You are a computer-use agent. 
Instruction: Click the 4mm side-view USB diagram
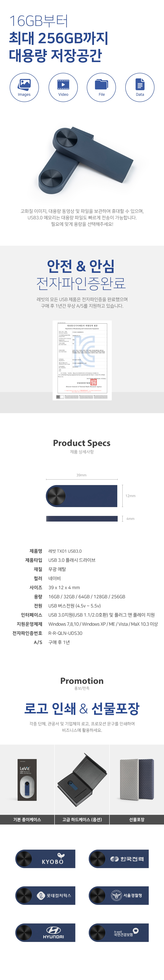pos(82,519)
